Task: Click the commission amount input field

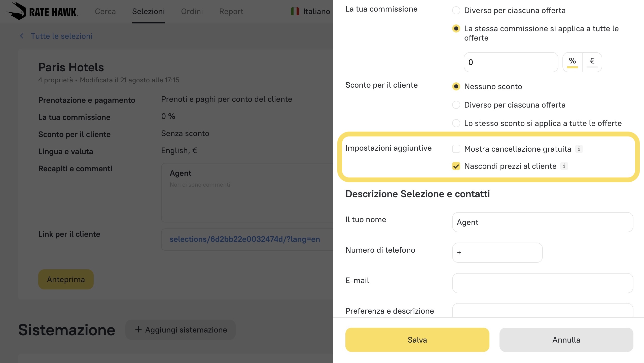Action: tap(511, 62)
